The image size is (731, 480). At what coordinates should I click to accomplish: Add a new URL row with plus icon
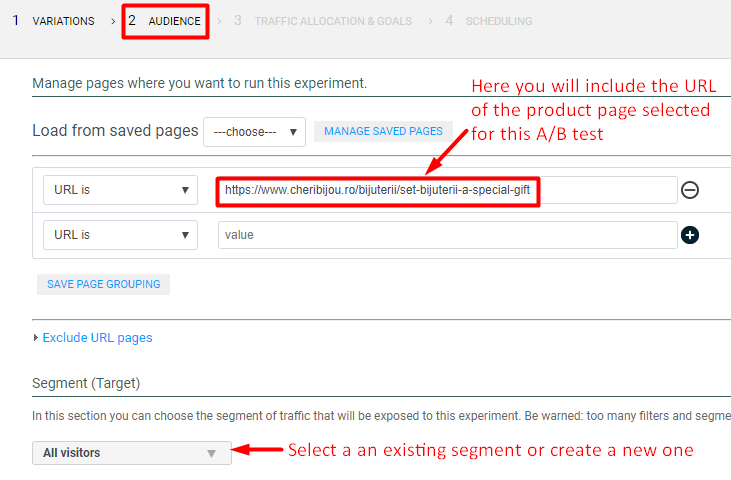pyautogui.click(x=689, y=235)
